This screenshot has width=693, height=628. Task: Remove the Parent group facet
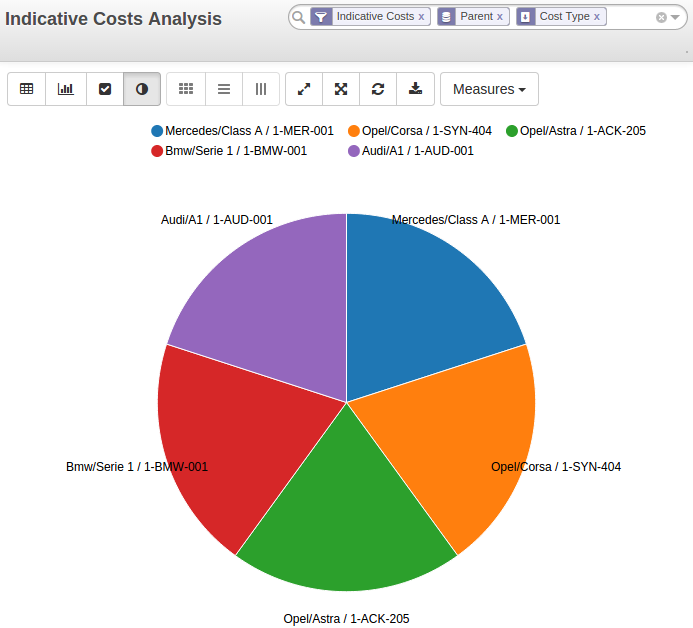tap(500, 17)
